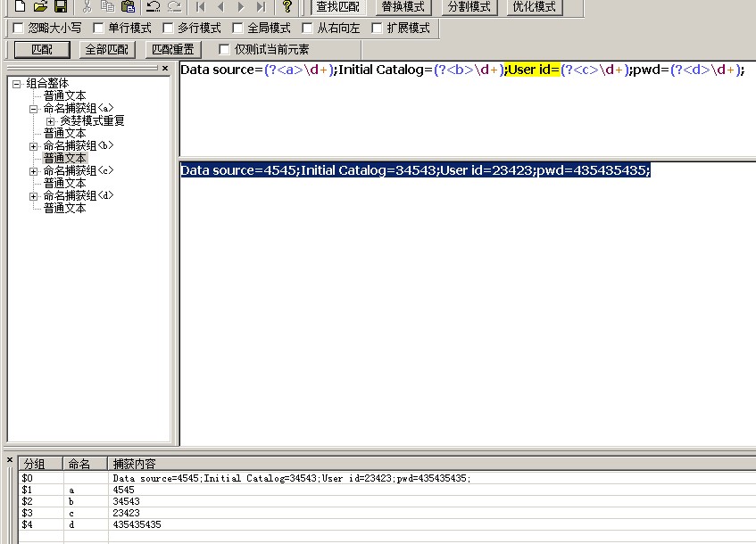
Task: Click captured value 34543
Action: coord(127,501)
